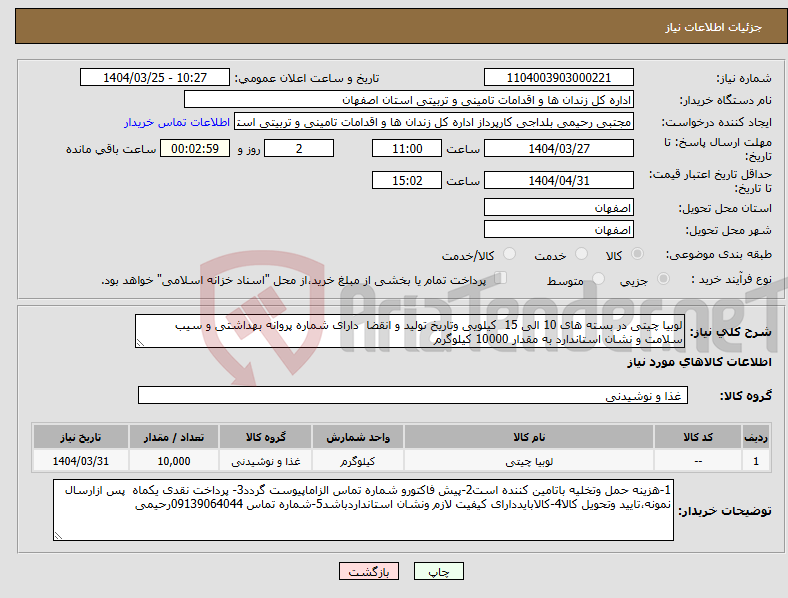Select the متوسط purchase type radio
The height and width of the screenshot is (598, 788).
598,278
